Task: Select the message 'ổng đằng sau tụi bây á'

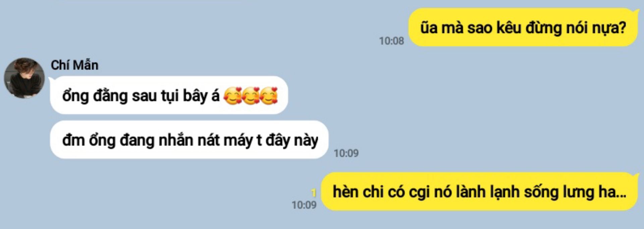Action: tap(169, 95)
